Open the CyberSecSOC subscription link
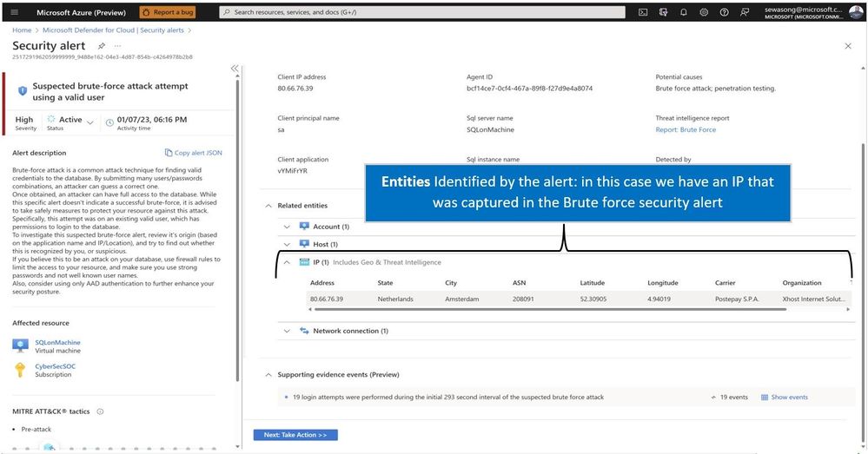This screenshot has height=454, width=868. pyautogui.click(x=56, y=366)
